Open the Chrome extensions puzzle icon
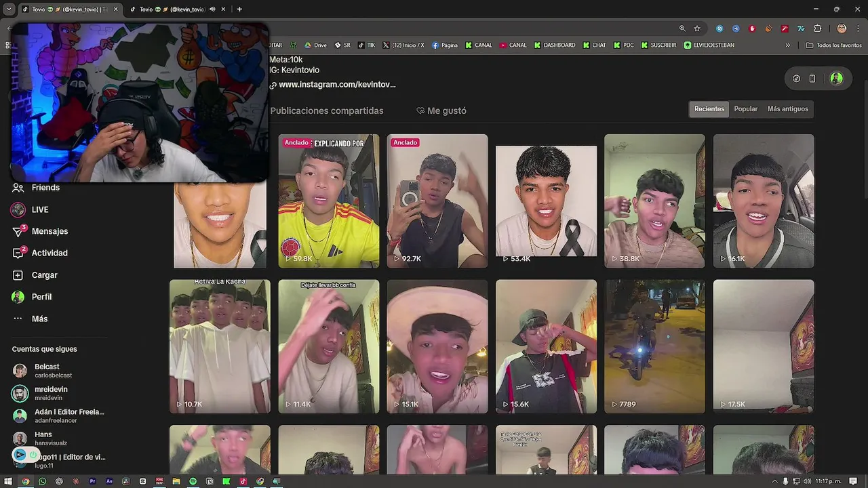The width and height of the screenshot is (868, 488). [x=817, y=28]
